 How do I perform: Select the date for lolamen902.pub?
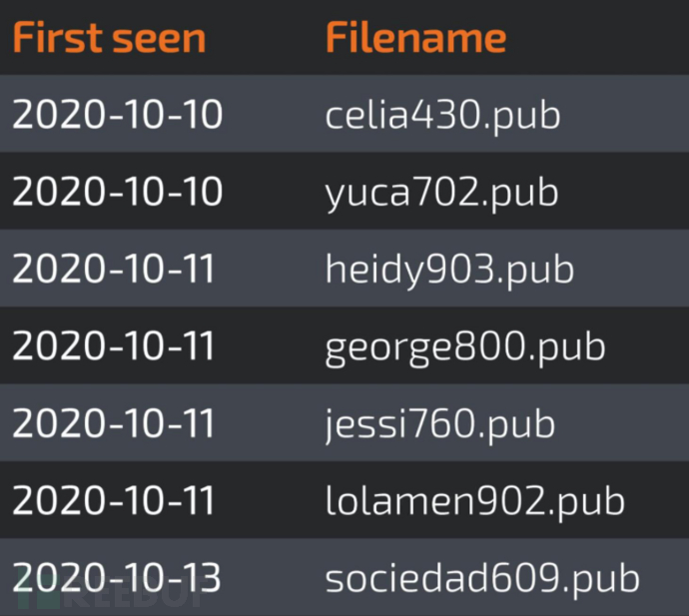pyautogui.click(x=113, y=500)
